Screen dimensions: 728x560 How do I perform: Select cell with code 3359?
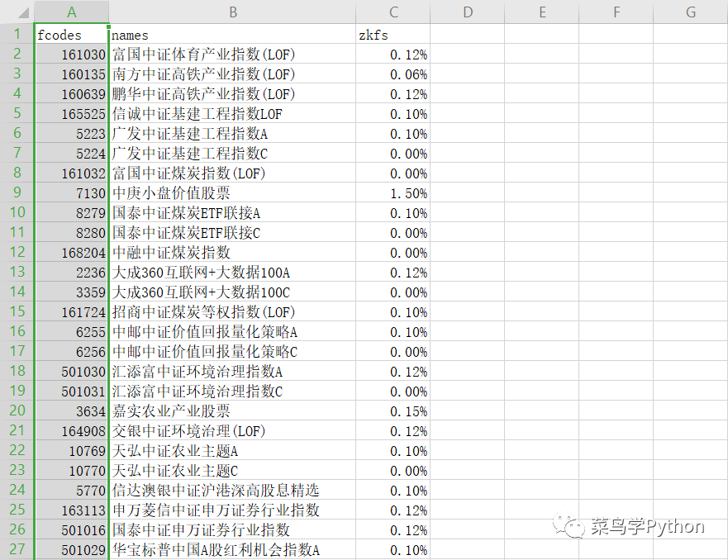coord(72,292)
